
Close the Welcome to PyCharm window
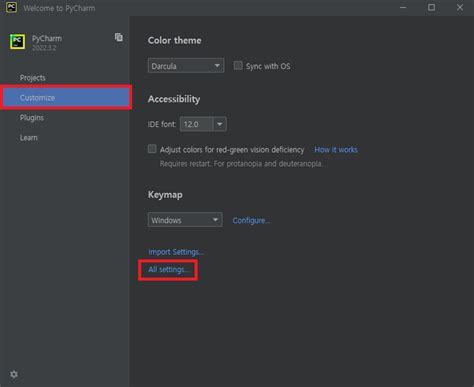(460, 7)
